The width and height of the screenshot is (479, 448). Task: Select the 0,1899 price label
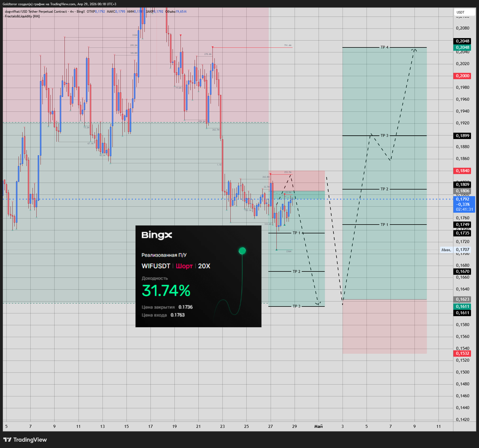tap(462, 136)
